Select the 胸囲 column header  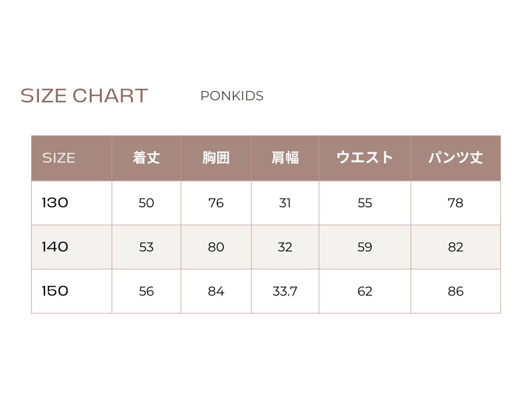coord(216,158)
